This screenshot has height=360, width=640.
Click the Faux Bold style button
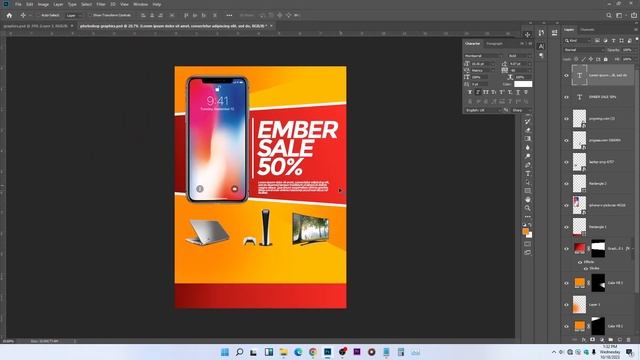click(470, 93)
